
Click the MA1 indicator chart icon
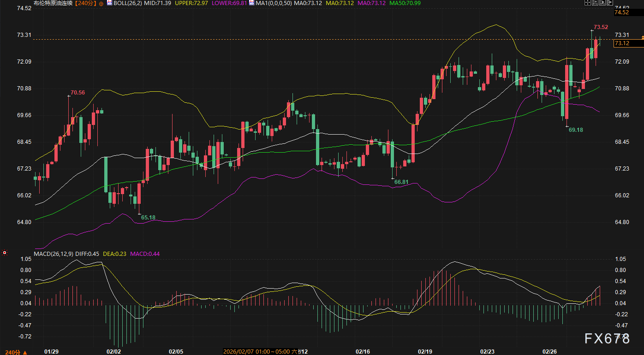[252, 3]
